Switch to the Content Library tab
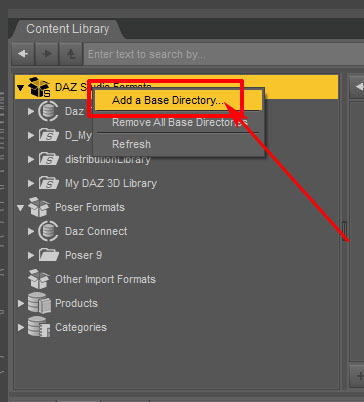Screen dimensions: 364x402 pyautogui.click(x=68, y=29)
